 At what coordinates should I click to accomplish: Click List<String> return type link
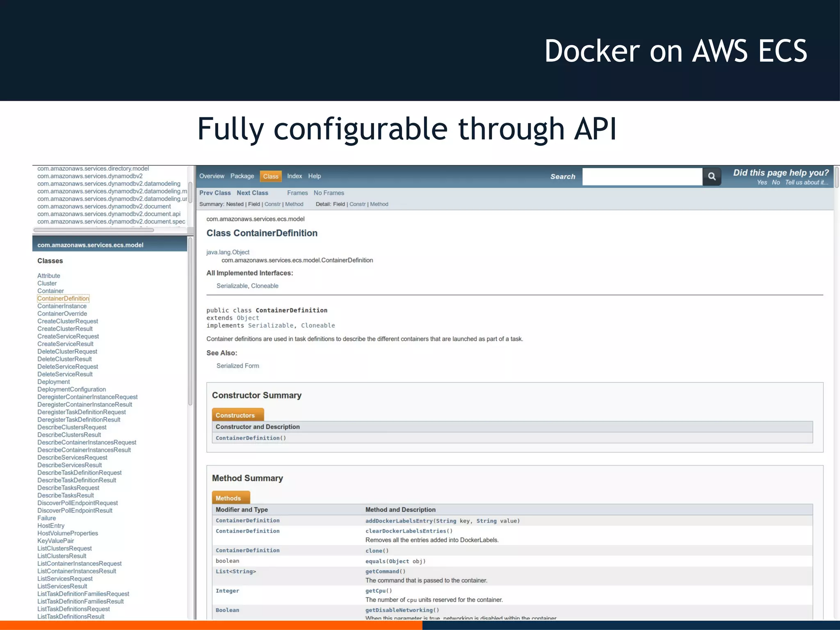coord(236,571)
